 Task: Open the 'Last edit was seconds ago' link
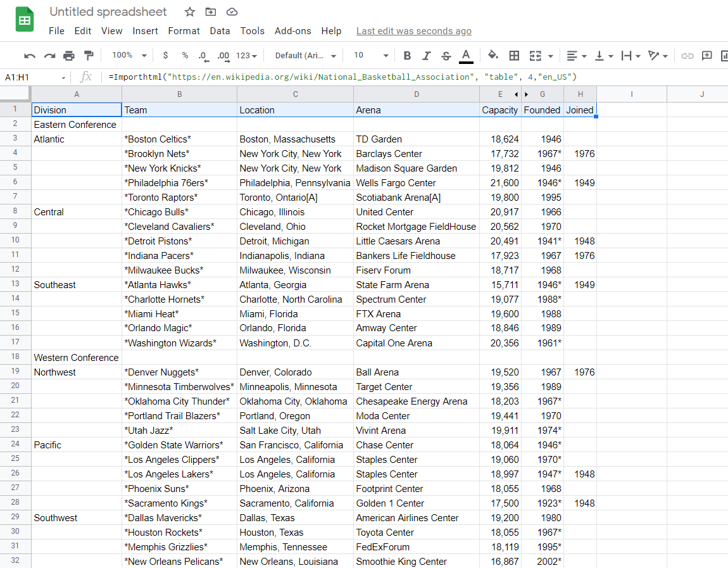pos(413,30)
